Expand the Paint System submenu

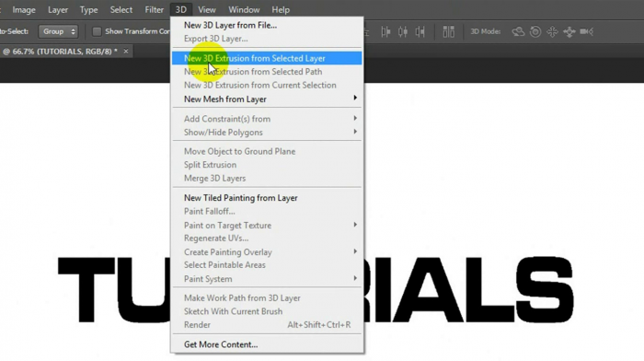267,279
